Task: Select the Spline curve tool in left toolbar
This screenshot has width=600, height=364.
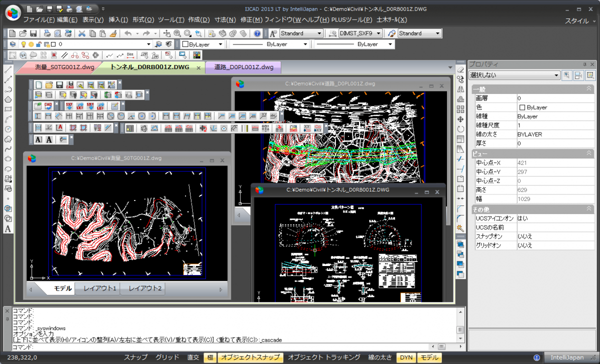Action: [8, 149]
